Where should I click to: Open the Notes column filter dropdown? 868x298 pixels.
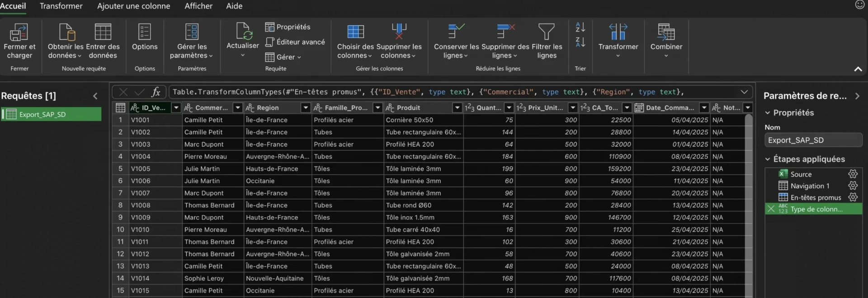point(748,107)
